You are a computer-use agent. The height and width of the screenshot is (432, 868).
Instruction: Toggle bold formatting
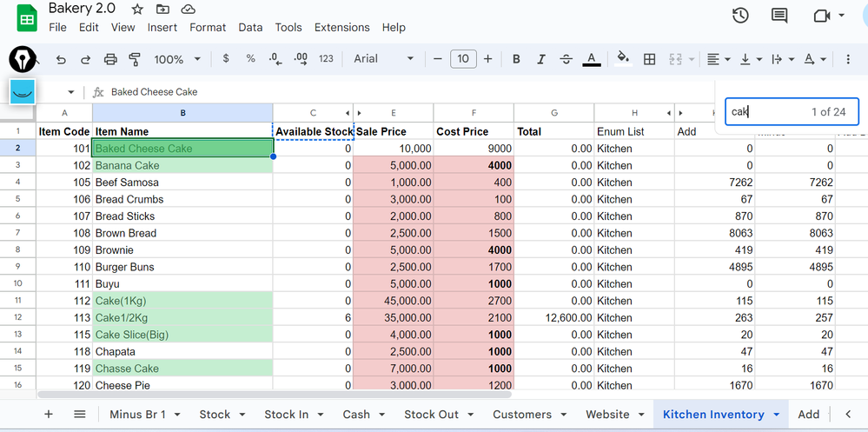coord(516,59)
